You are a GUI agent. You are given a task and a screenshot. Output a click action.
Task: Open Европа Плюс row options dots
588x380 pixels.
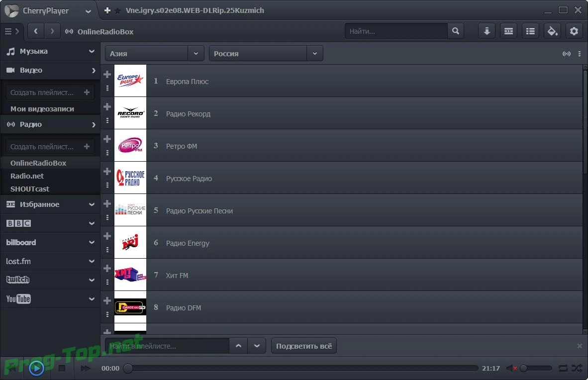107,88
